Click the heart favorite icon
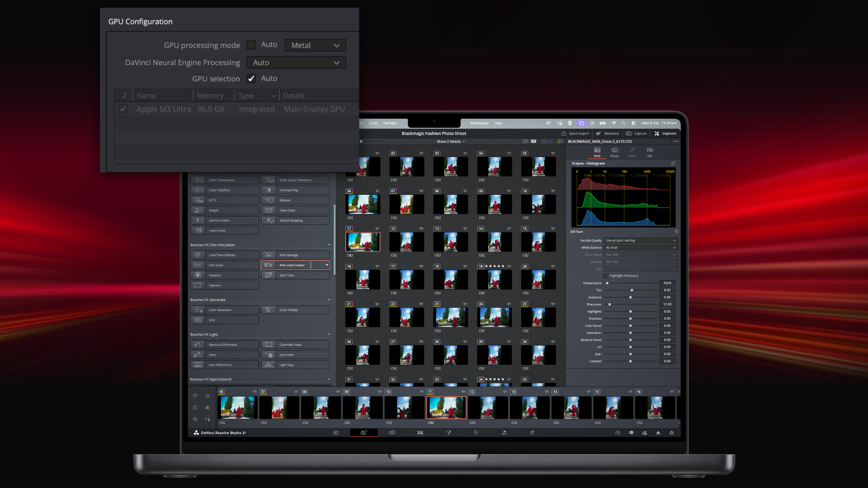This screenshot has width=868, height=488. [195, 396]
